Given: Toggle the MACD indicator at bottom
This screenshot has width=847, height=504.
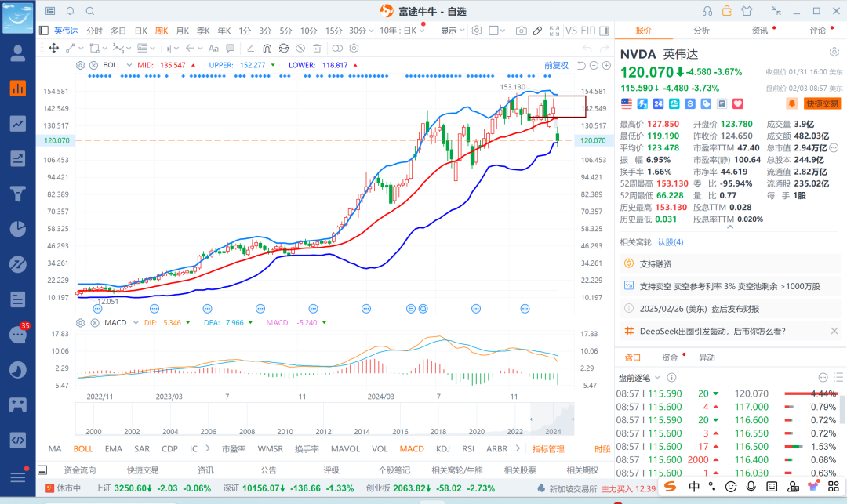Looking at the screenshot, I should pyautogui.click(x=412, y=449).
